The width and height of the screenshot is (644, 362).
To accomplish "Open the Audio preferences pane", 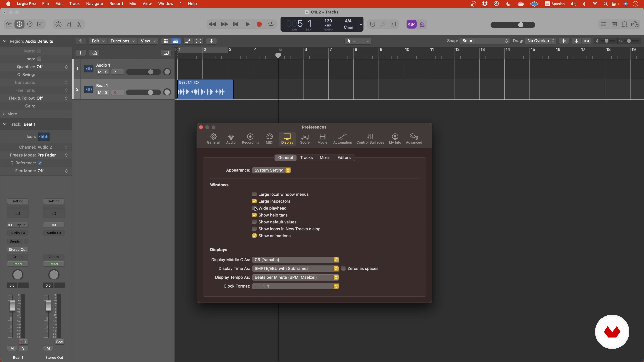I will tap(231, 139).
